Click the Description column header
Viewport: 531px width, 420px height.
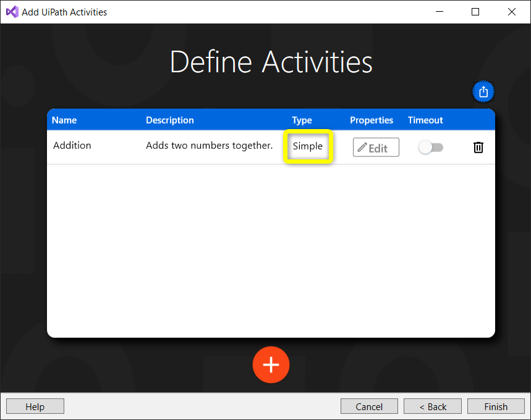point(170,120)
